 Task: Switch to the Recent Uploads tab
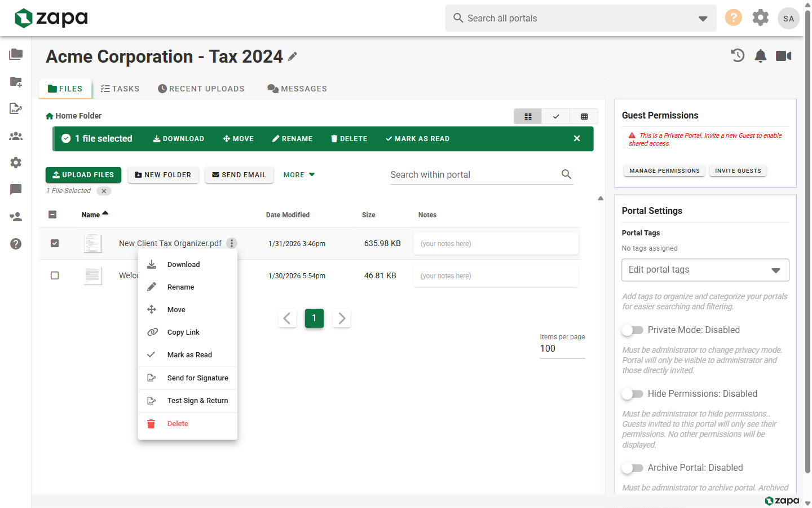(x=201, y=89)
